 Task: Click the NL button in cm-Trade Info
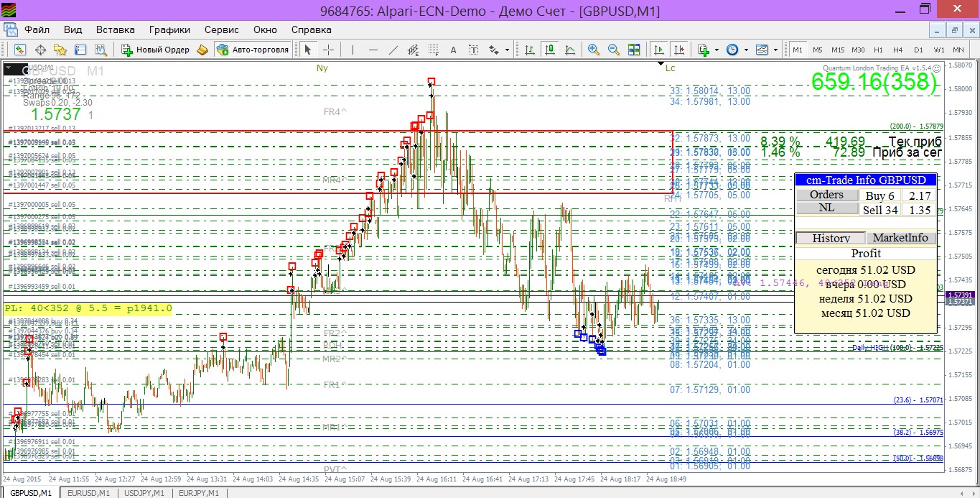tap(826, 208)
